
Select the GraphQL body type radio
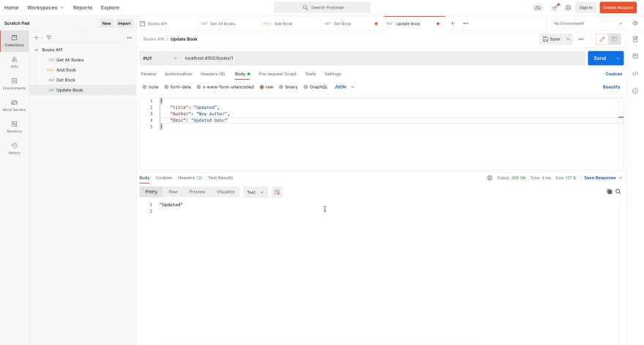point(306,87)
